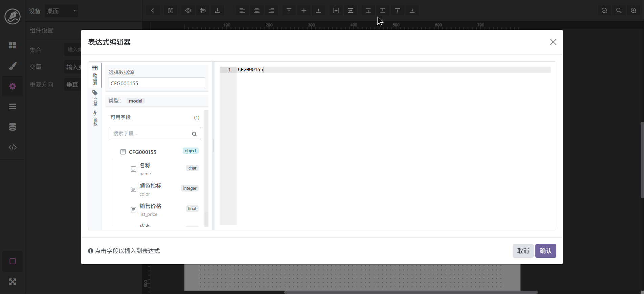Toggle preview with the eye icon

[188, 10]
